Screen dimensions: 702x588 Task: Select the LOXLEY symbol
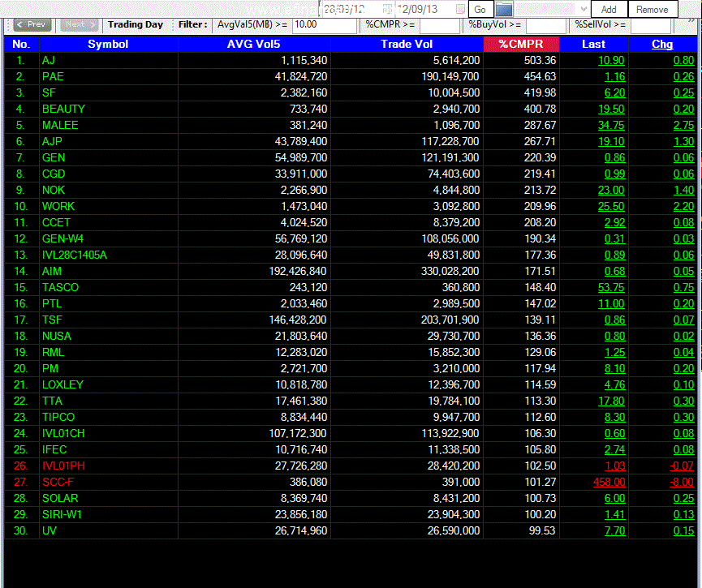(62, 385)
